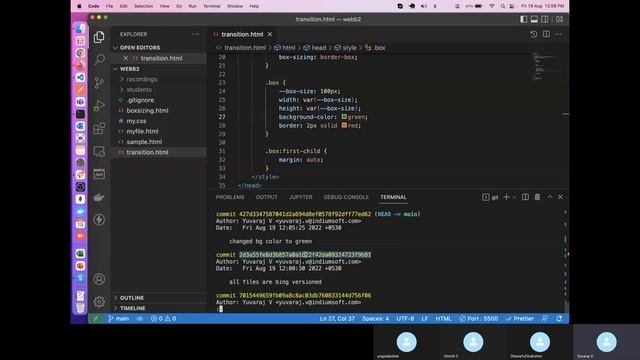Customize layout icon in title bar
Viewport: 640px width, 360px height.
pos(560,19)
